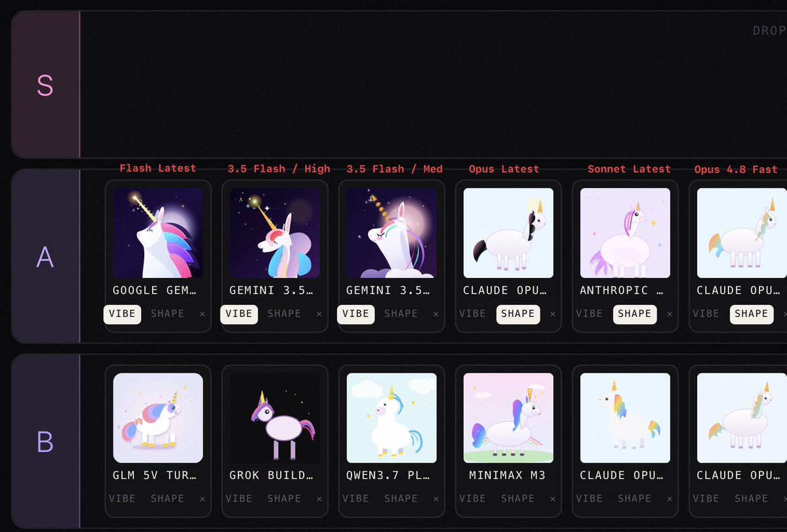This screenshot has width=787, height=532.
Task: Click the S tier label
Action: tap(45, 85)
